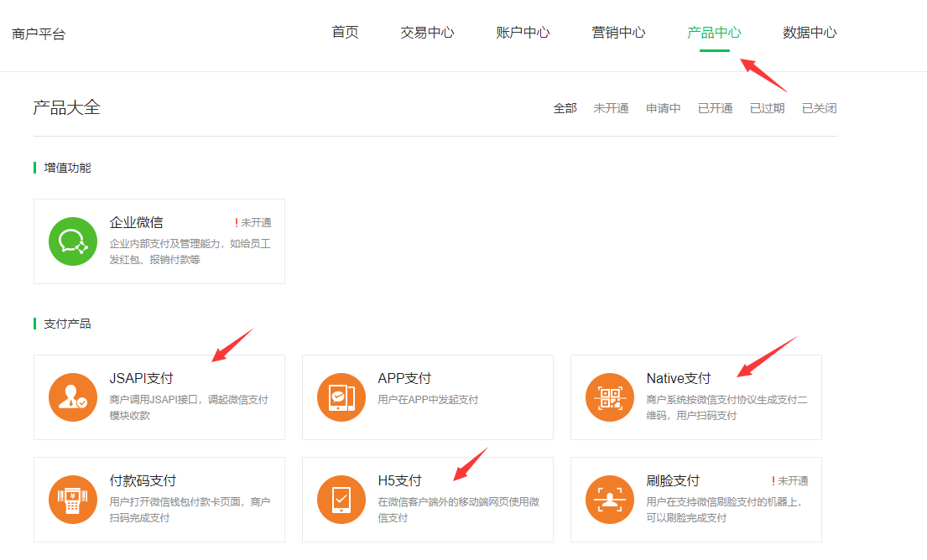
Task: Click the 刷脸支付 face scan icon
Action: [x=610, y=500]
